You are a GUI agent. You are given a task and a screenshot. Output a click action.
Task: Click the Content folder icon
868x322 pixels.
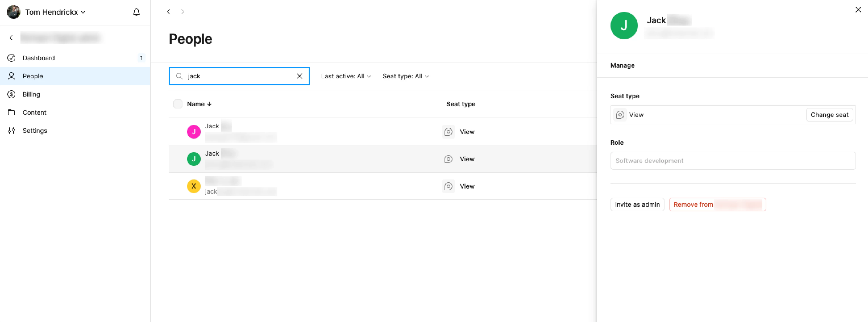point(11,112)
